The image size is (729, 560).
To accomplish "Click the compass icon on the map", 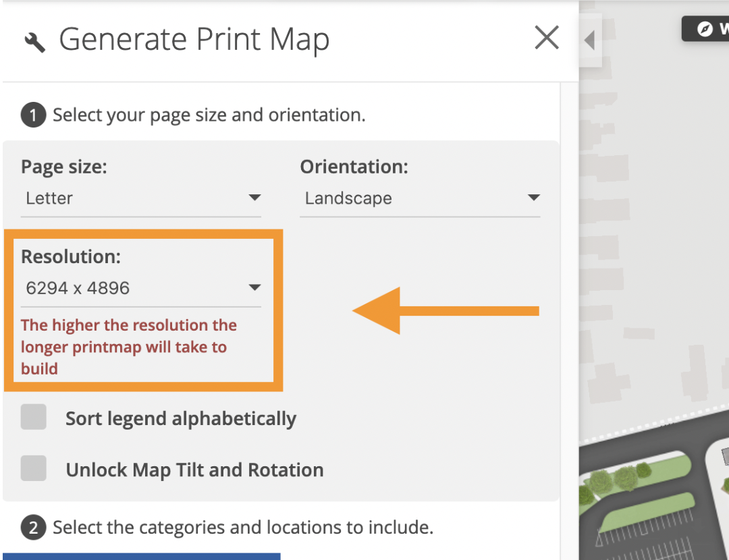I will coord(705,29).
